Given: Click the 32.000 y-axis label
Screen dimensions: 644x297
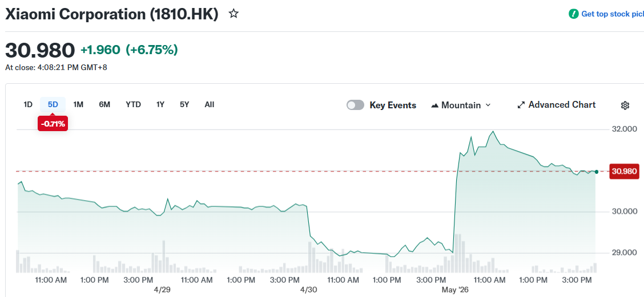Looking at the screenshot, I should click(624, 129).
